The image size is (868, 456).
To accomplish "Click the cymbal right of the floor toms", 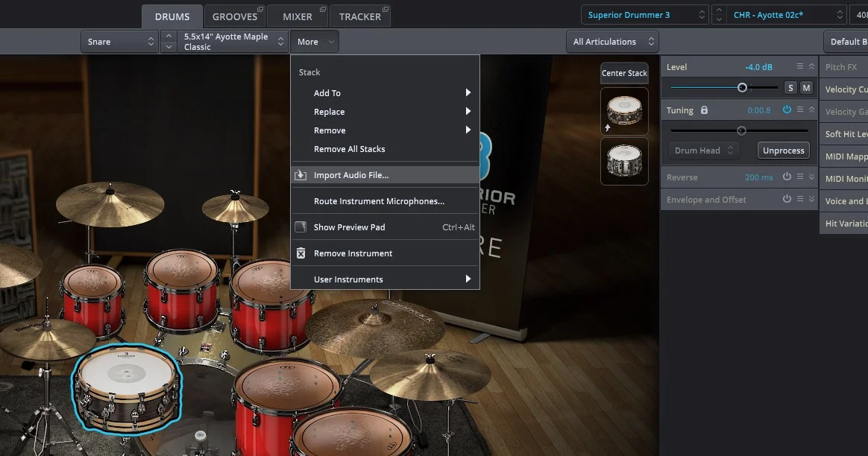I will pos(430,375).
